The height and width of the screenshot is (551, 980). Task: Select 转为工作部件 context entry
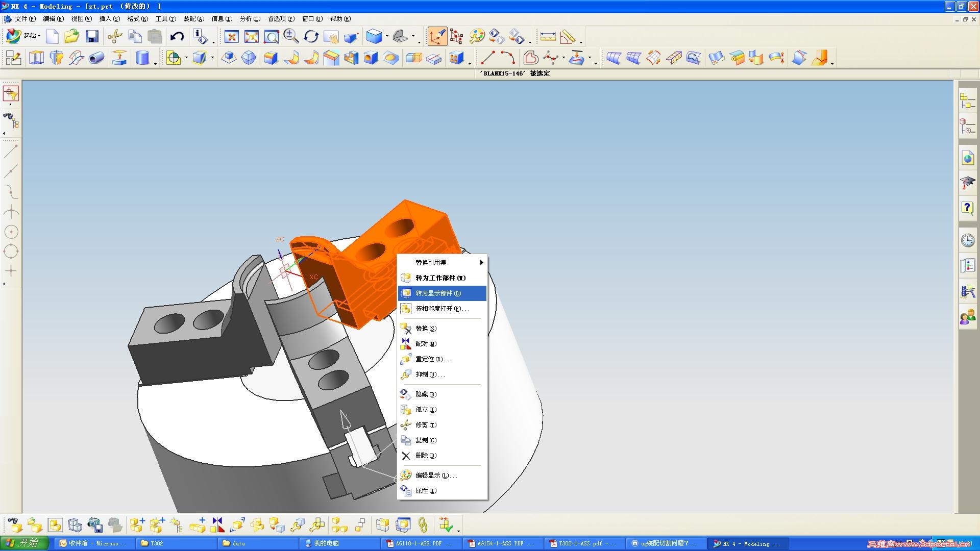coord(440,278)
